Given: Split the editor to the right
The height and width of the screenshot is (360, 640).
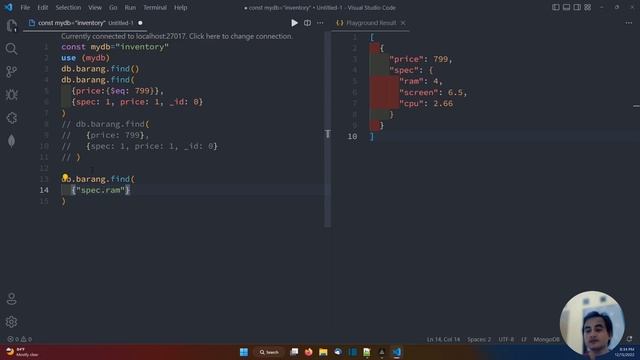Looking at the screenshot, I should point(307,23).
